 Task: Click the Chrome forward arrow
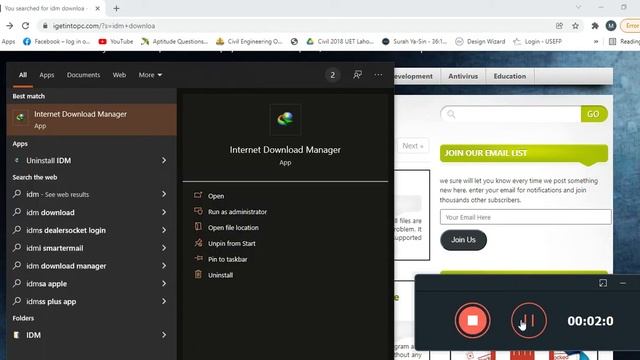(9, 26)
